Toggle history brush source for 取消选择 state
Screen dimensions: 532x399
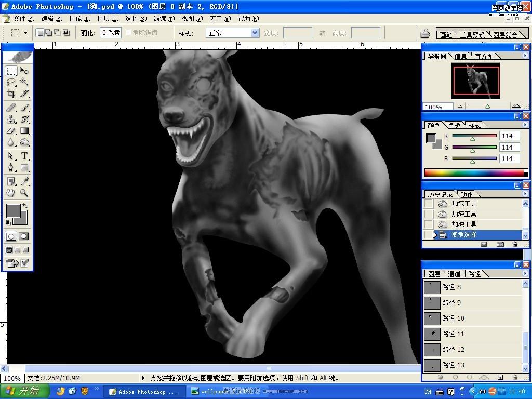(x=428, y=235)
